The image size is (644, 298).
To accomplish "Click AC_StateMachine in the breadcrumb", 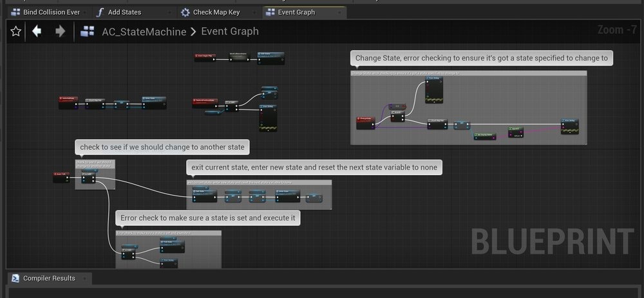I will pyautogui.click(x=144, y=32).
